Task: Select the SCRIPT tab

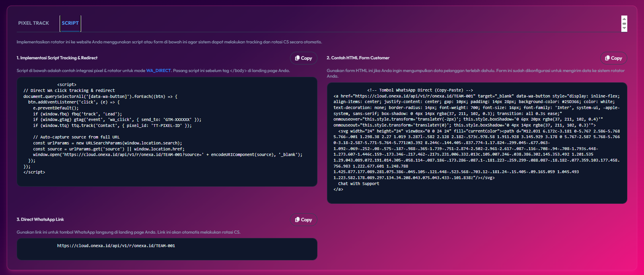Action: (70, 23)
